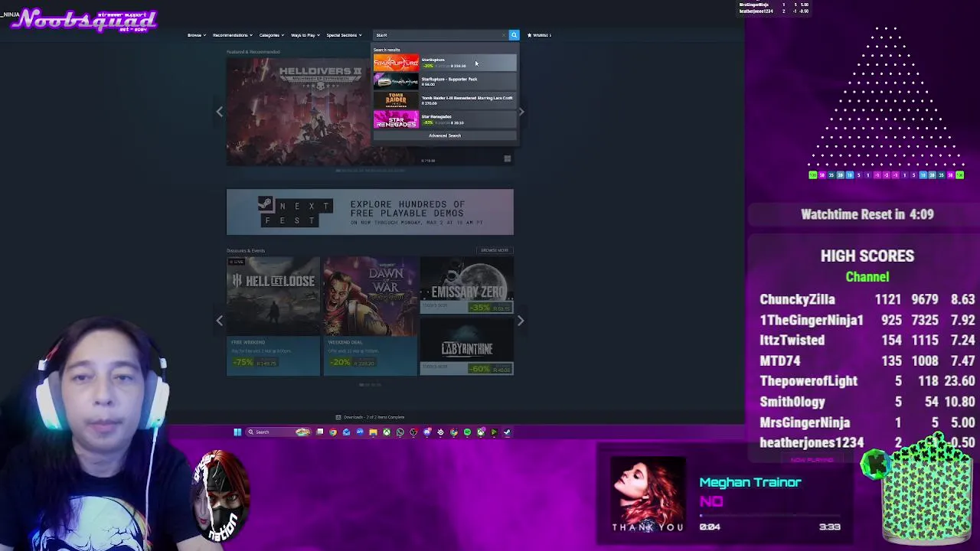Click the orange StarRupture thumbnail
The width and height of the screenshot is (980, 551).
click(396, 63)
